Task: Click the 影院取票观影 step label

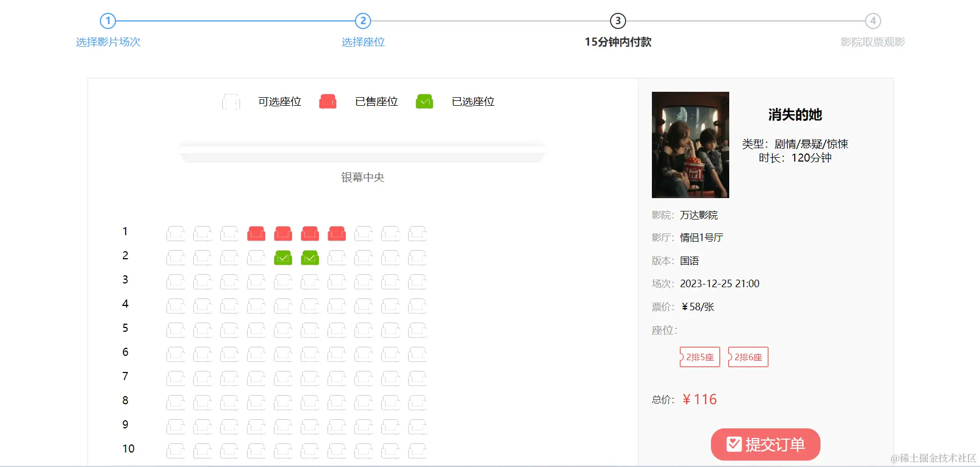Action: click(x=873, y=42)
